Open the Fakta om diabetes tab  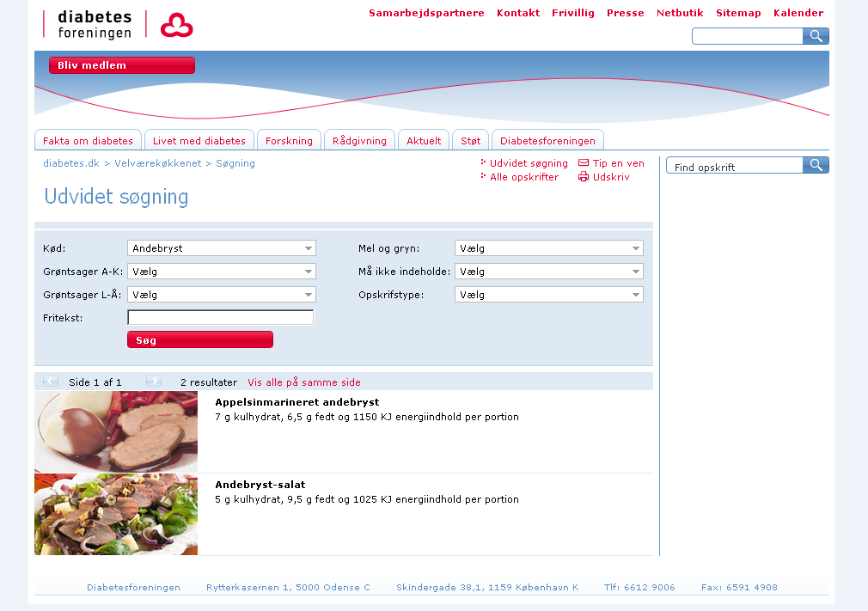(88, 140)
